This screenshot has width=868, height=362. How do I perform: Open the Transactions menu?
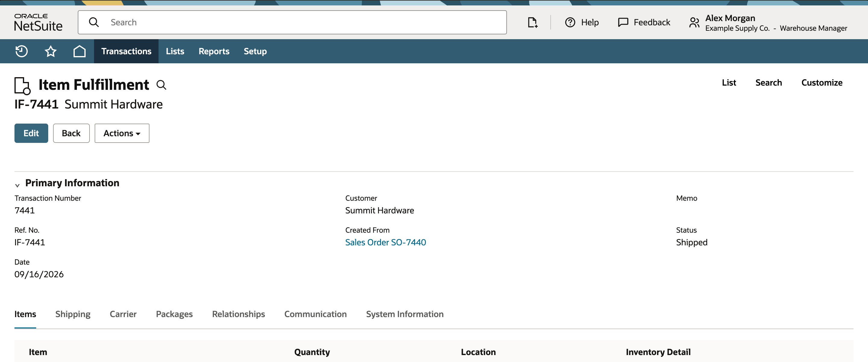[126, 51]
